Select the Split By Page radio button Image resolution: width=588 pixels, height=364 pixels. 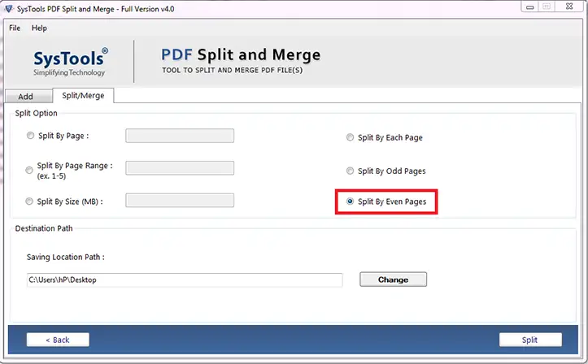pos(30,136)
